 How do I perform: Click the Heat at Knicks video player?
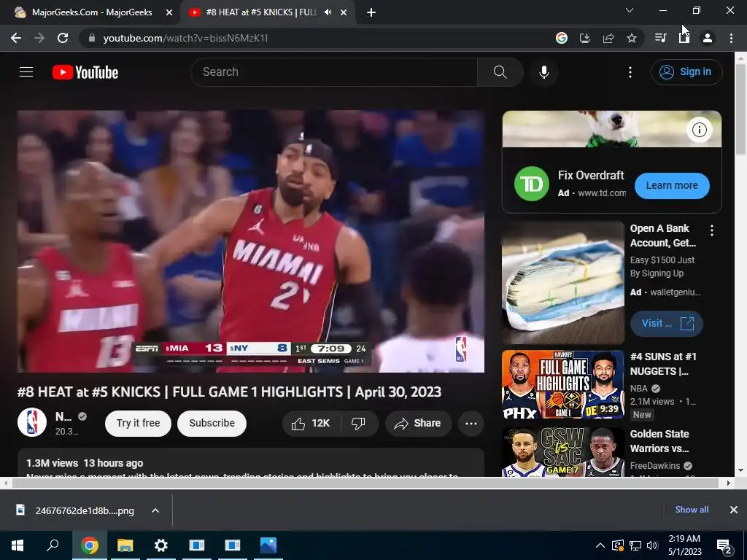click(x=251, y=241)
